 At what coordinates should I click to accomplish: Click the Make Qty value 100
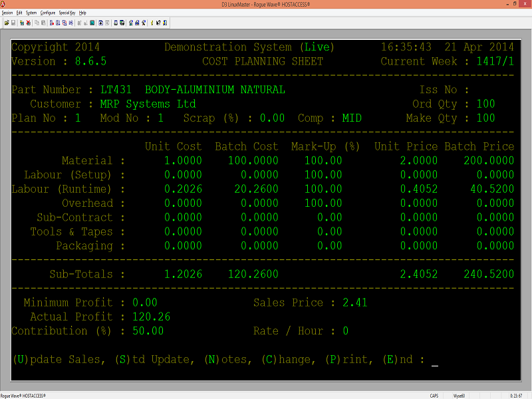[485, 118]
